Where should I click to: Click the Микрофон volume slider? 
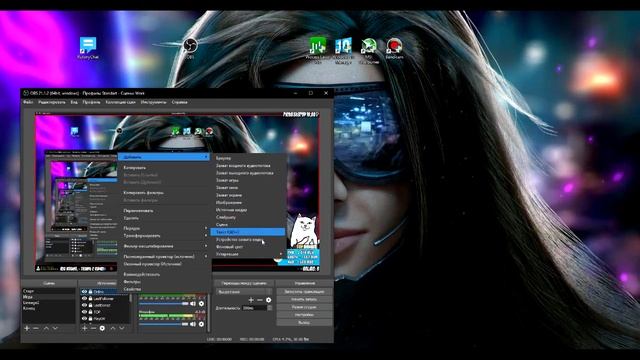163,324
